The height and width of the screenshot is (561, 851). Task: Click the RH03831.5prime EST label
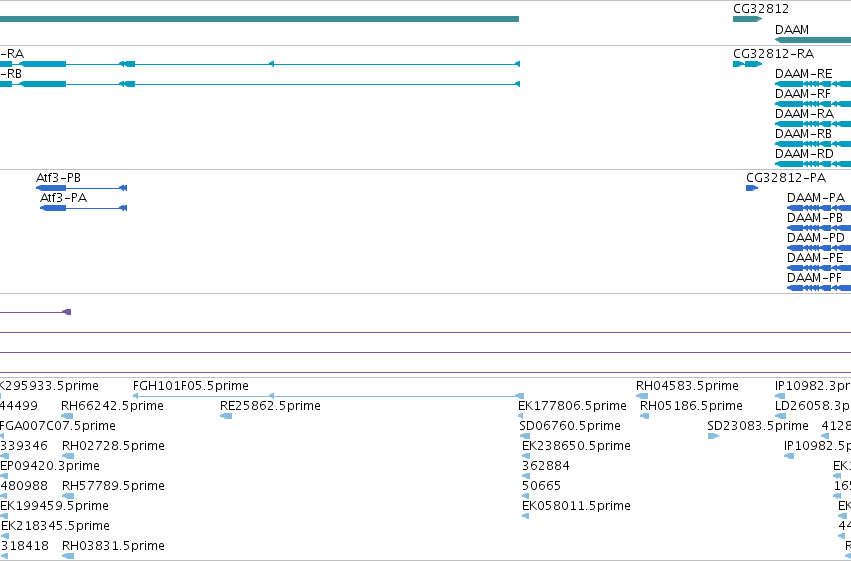point(113,545)
